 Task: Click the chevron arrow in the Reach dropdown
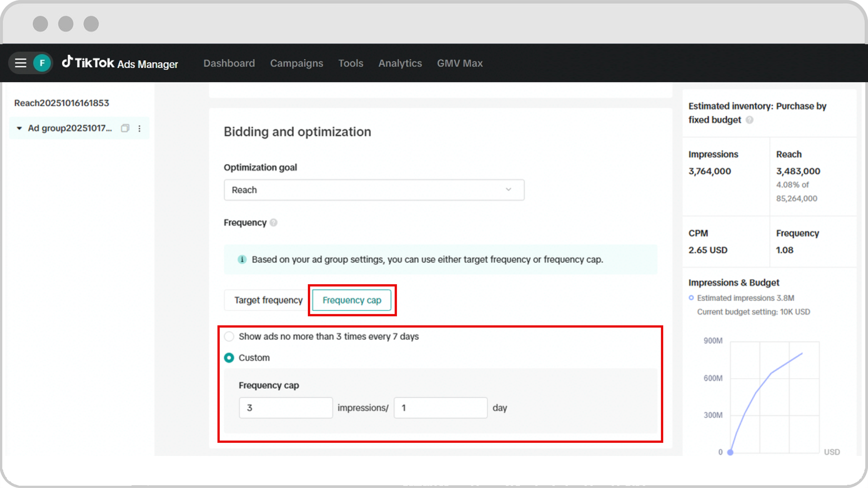[508, 190]
